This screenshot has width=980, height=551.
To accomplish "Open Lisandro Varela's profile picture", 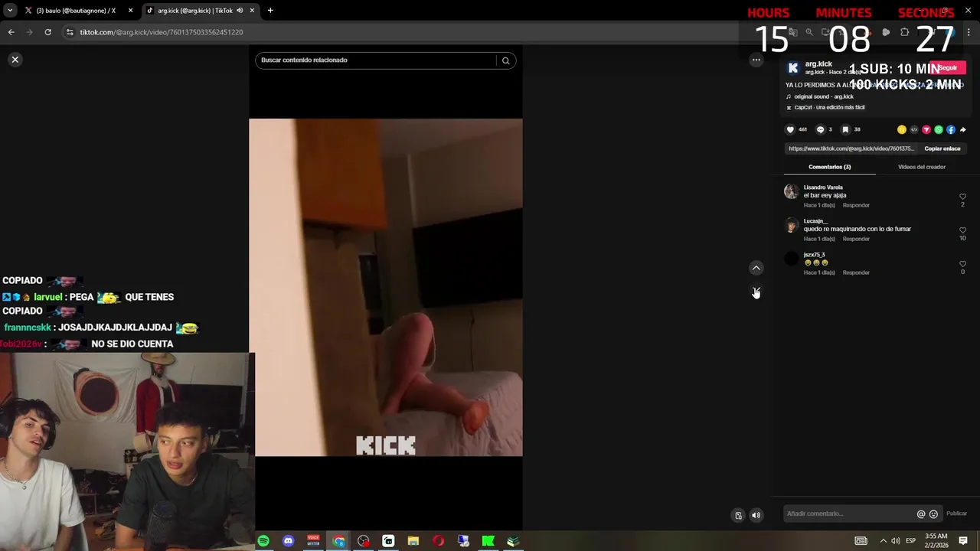I will click(791, 191).
